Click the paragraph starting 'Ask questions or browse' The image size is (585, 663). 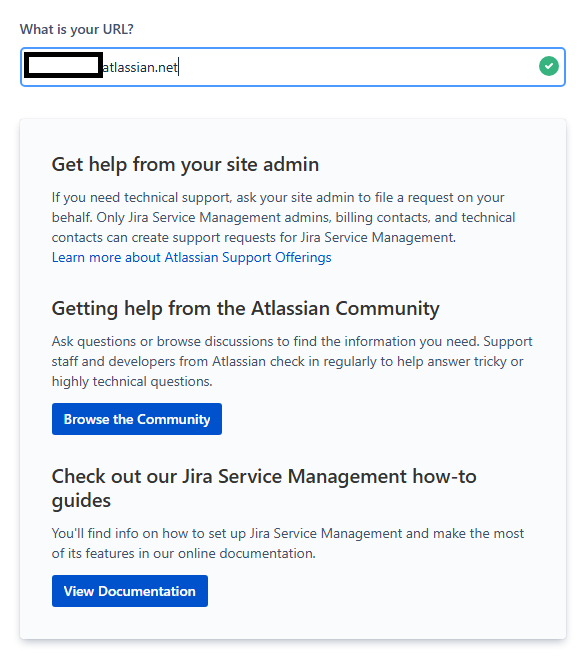292,362
